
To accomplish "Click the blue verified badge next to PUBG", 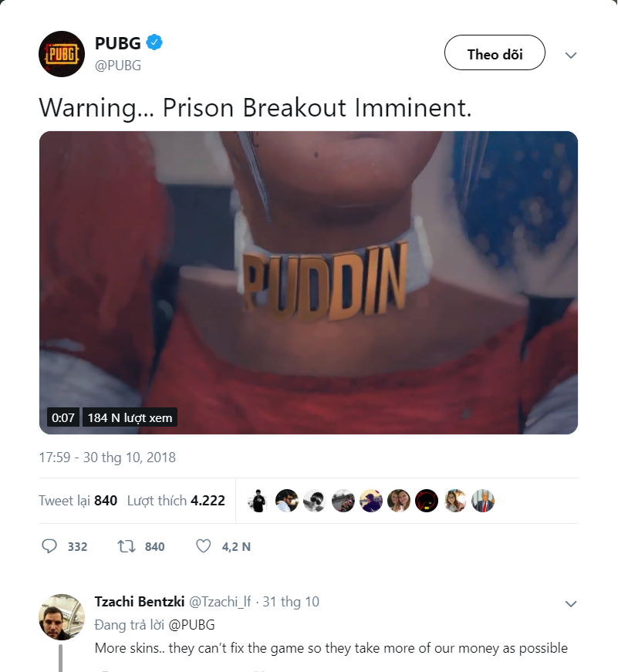I will 154,43.
